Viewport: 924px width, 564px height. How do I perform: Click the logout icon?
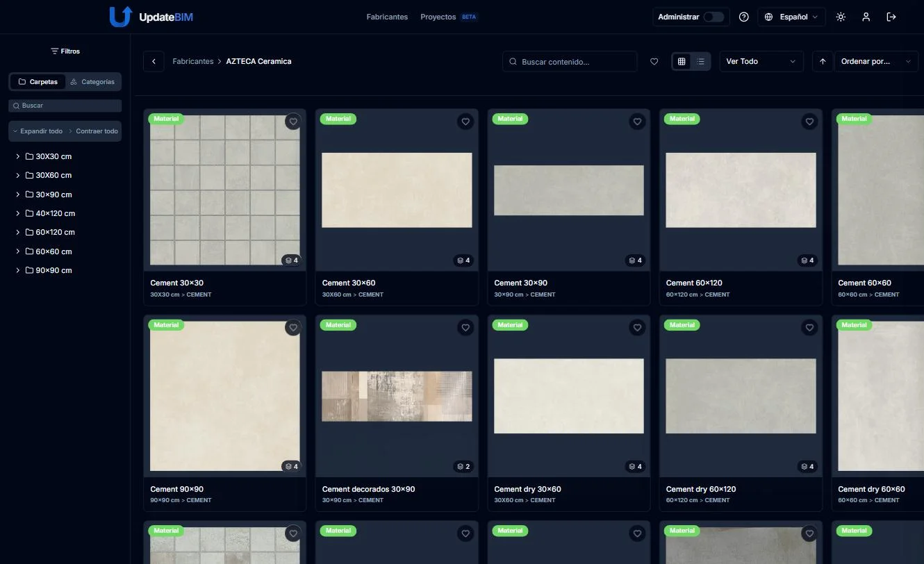[x=891, y=17]
